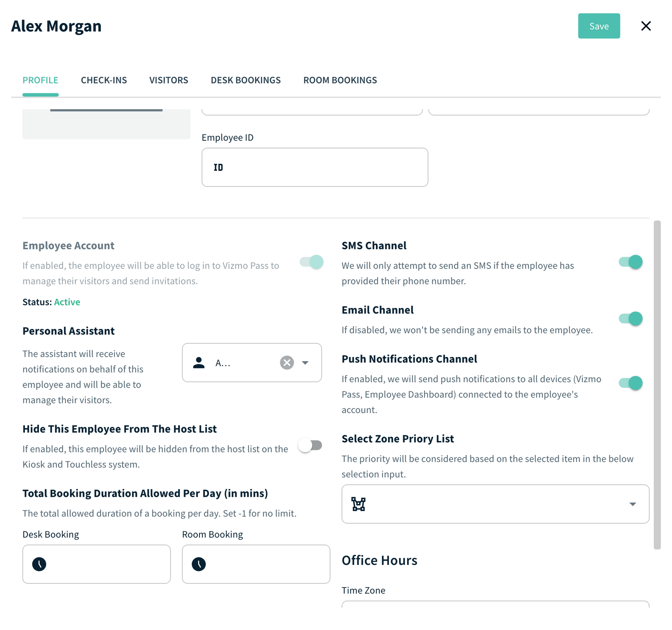Image resolution: width=672 pixels, height=630 pixels.
Task: Click the ID icon in Employee ID field
Action: click(x=218, y=168)
